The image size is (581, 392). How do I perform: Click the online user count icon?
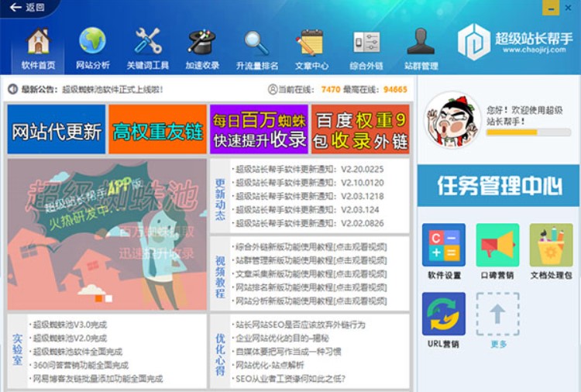[273, 89]
